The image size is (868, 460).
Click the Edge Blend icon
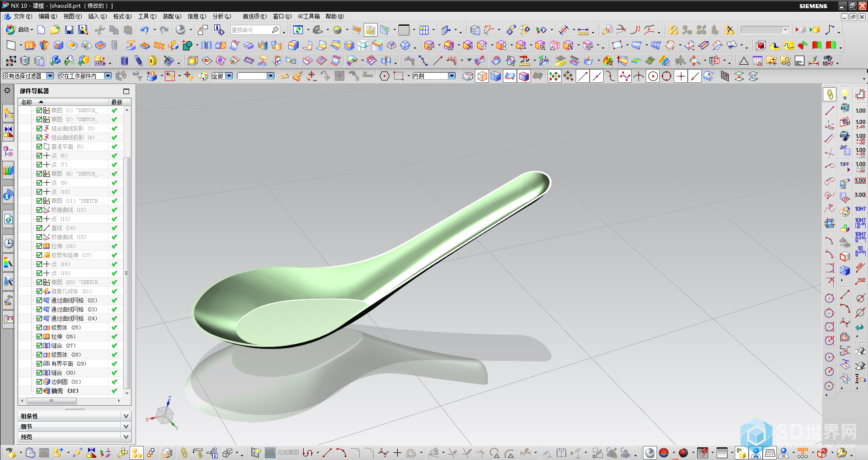pos(293,45)
